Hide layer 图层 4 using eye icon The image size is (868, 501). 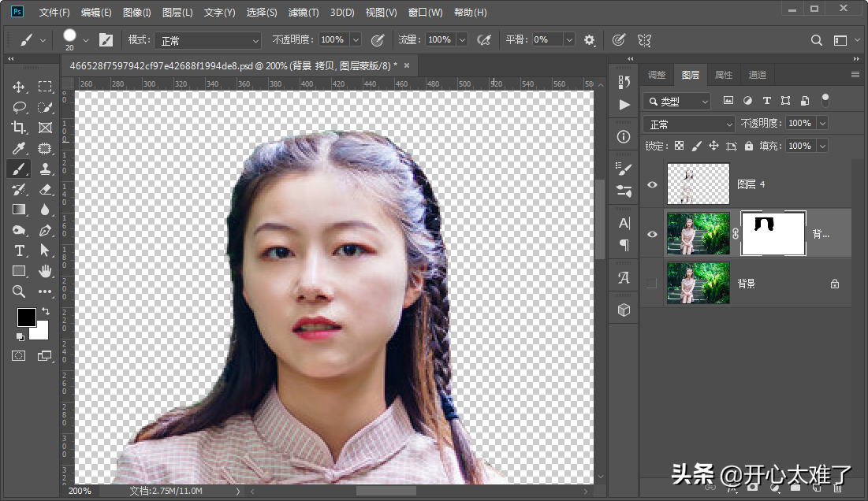coord(652,184)
